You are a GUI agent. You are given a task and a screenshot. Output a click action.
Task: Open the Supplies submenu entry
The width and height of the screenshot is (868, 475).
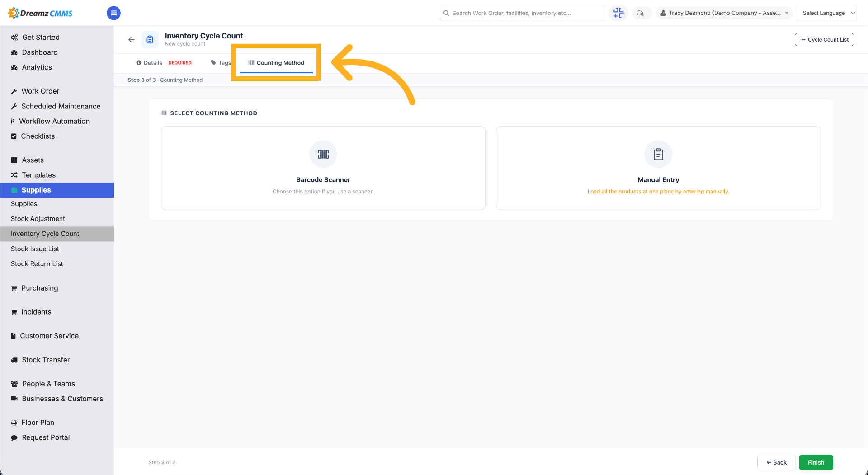tap(57, 204)
